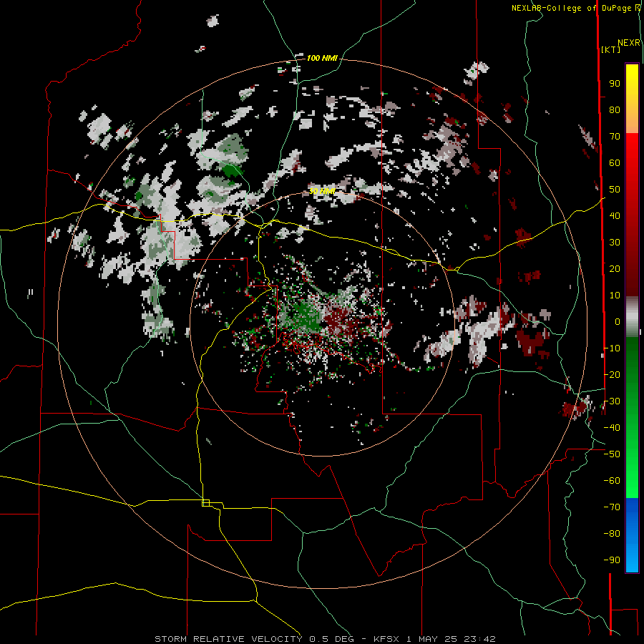This screenshot has height=644, width=644.
Task: Select the -30 value on the velocity scale
Action: [612, 401]
